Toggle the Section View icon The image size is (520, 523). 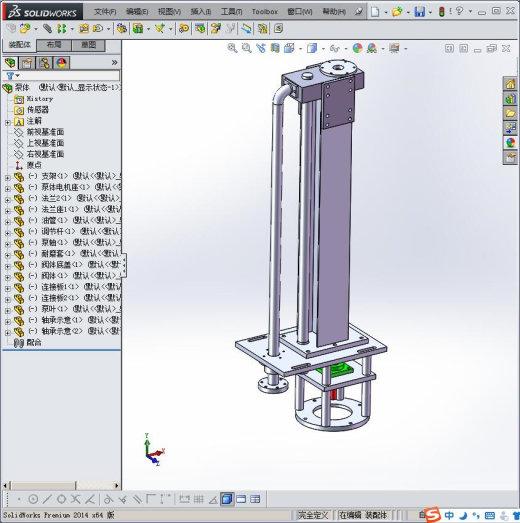click(x=275, y=48)
